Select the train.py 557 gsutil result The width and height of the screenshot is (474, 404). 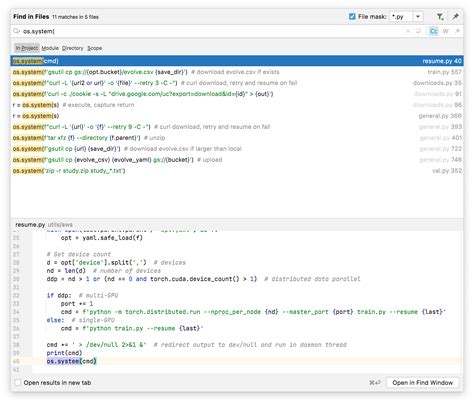(x=237, y=72)
